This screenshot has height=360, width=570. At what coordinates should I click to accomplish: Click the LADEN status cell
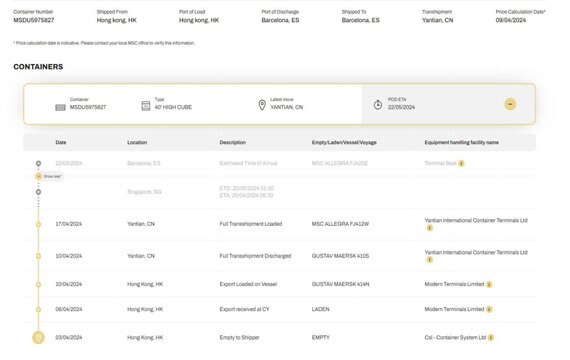pyautogui.click(x=320, y=309)
